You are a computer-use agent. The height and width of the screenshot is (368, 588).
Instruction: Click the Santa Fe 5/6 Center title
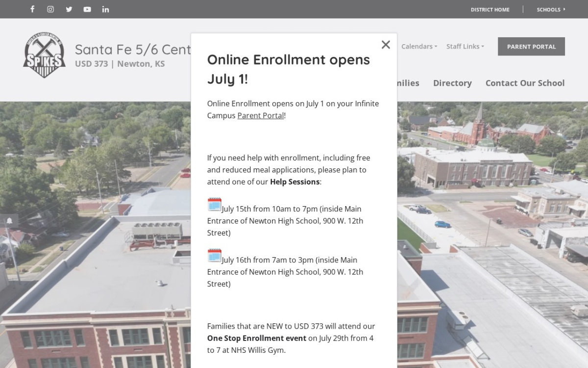(133, 49)
